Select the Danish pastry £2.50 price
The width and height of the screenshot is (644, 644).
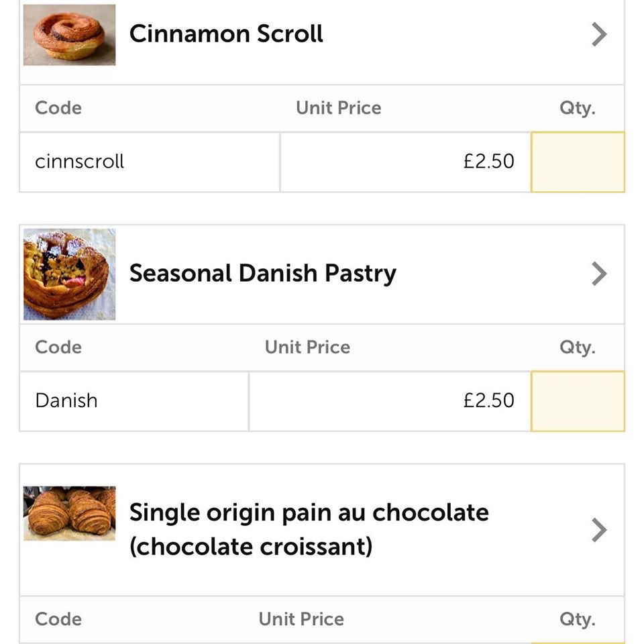coord(488,400)
